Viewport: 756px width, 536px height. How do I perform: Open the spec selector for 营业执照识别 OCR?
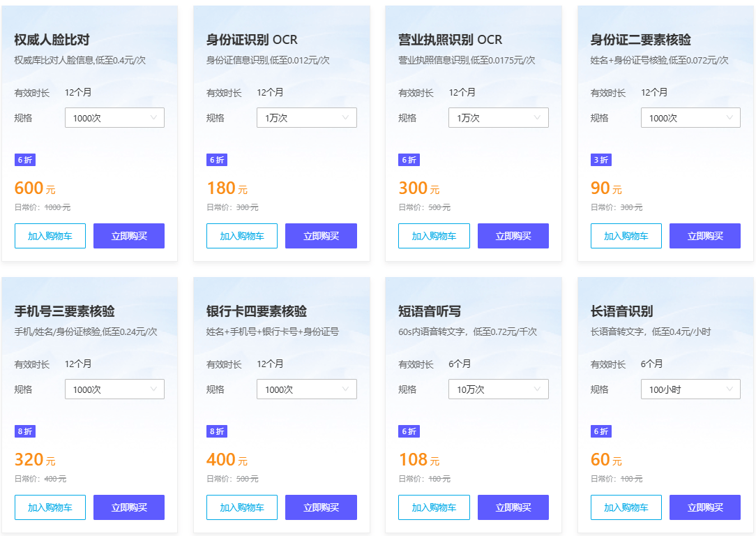point(498,117)
